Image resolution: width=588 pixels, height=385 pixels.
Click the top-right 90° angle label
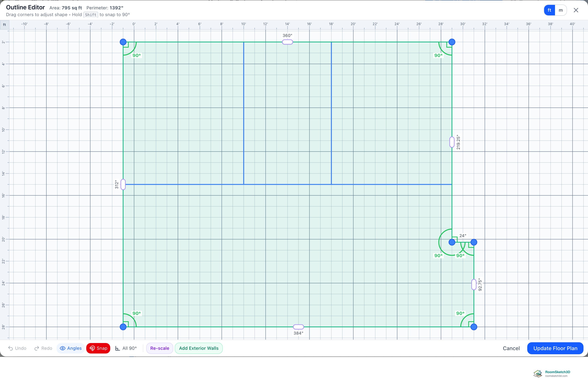click(x=439, y=55)
